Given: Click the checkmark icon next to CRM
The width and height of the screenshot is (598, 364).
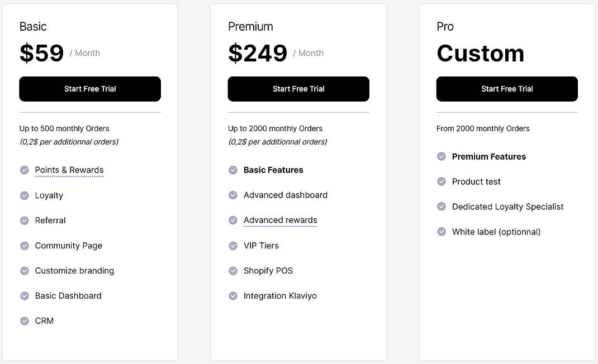Looking at the screenshot, I should point(25,321).
